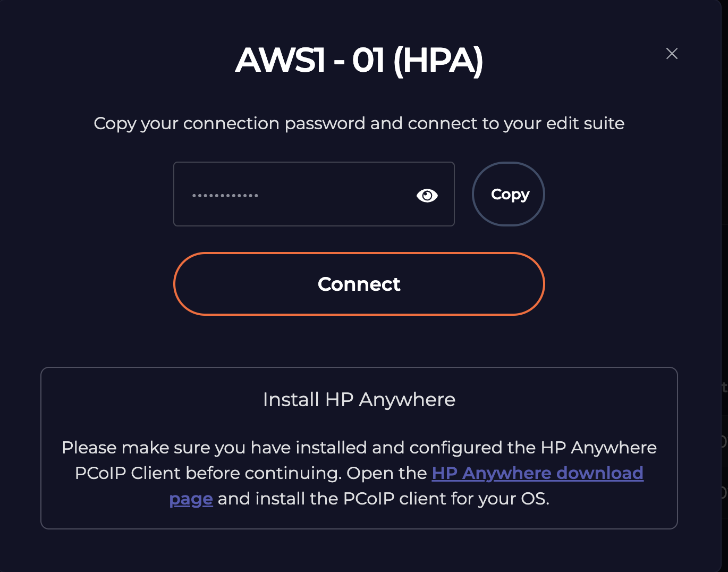Open the HP Anywhere download link

point(537,473)
